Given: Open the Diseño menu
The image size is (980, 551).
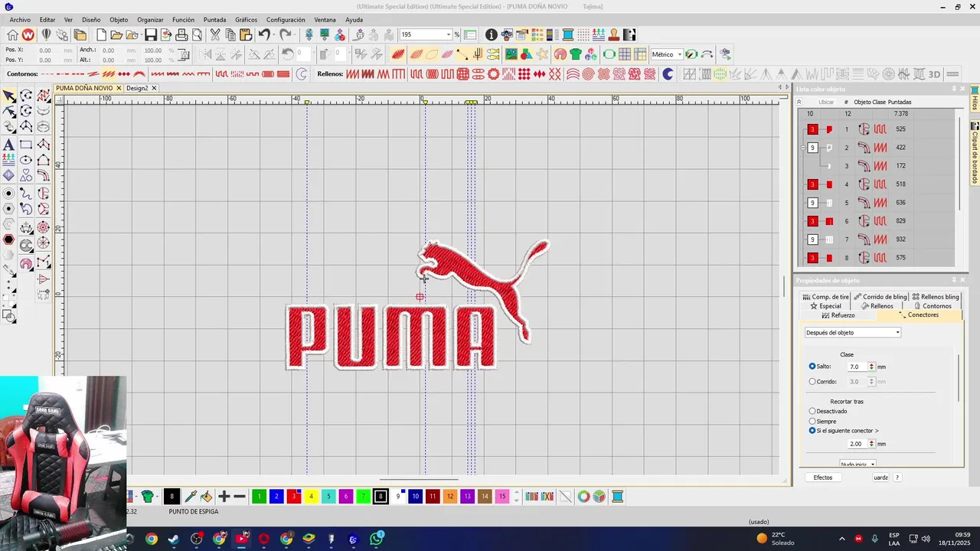Looking at the screenshot, I should pos(91,20).
